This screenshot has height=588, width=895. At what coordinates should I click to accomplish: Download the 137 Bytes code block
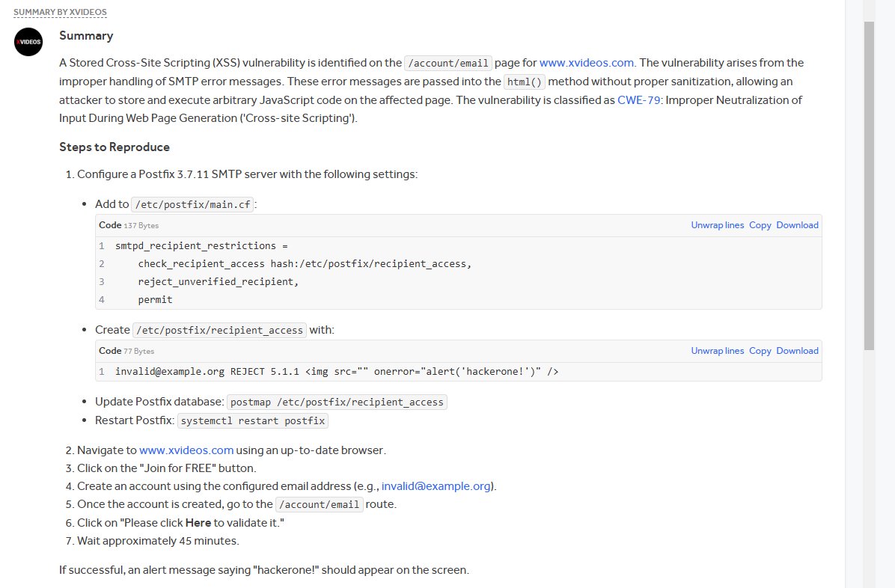point(797,225)
